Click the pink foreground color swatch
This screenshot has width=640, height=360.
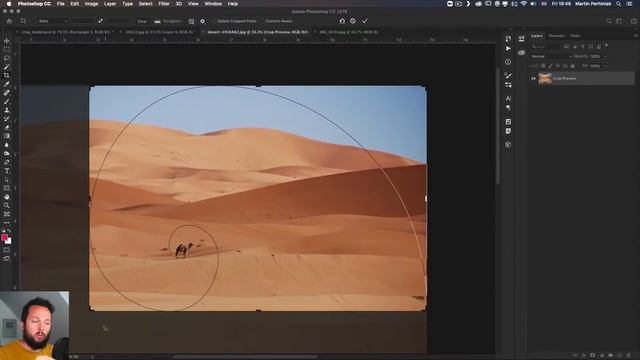coord(4,237)
